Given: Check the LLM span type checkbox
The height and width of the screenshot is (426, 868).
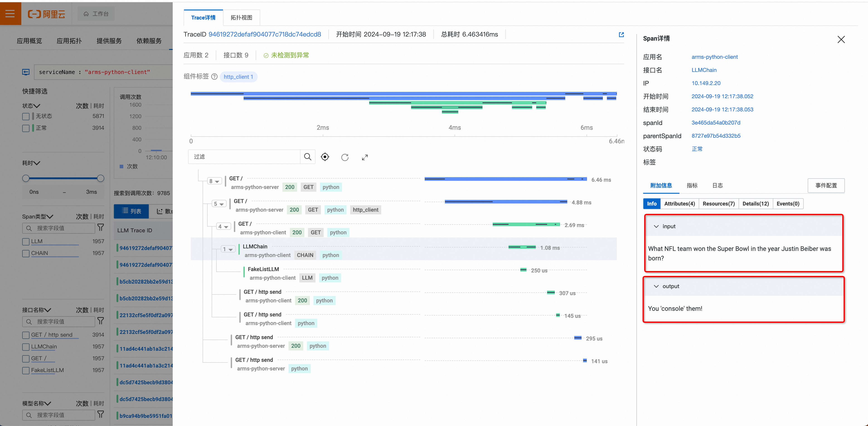Looking at the screenshot, I should point(26,242).
